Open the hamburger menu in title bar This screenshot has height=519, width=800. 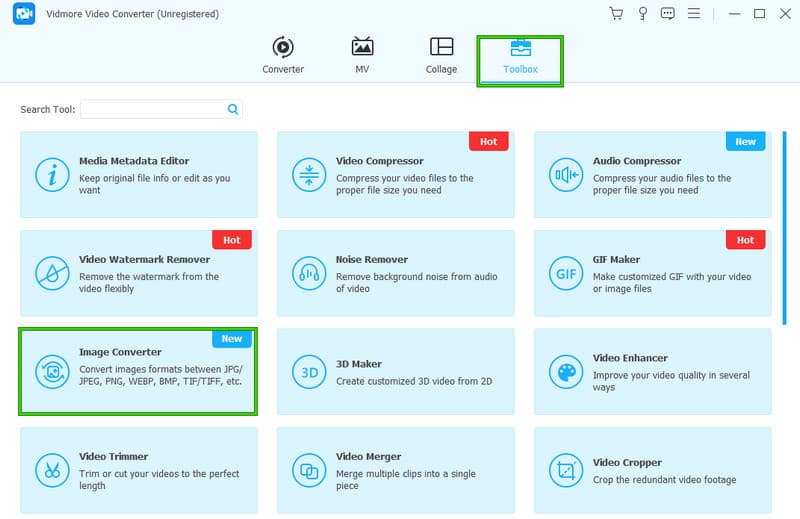point(695,14)
